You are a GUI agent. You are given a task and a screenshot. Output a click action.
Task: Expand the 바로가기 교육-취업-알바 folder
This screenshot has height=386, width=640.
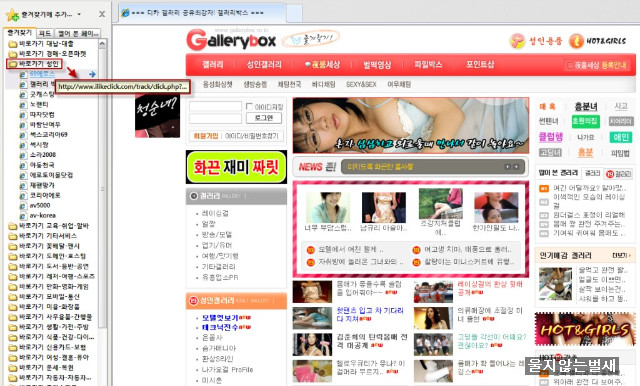click(49, 226)
